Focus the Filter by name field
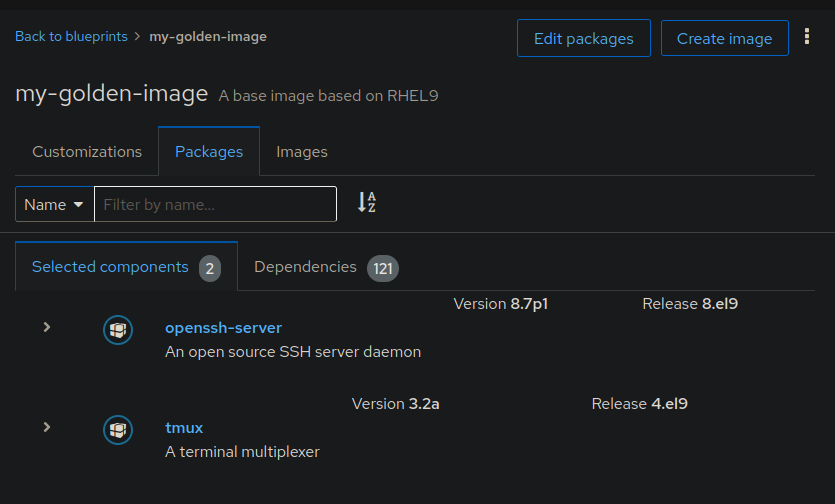The image size is (835, 504). coord(215,204)
